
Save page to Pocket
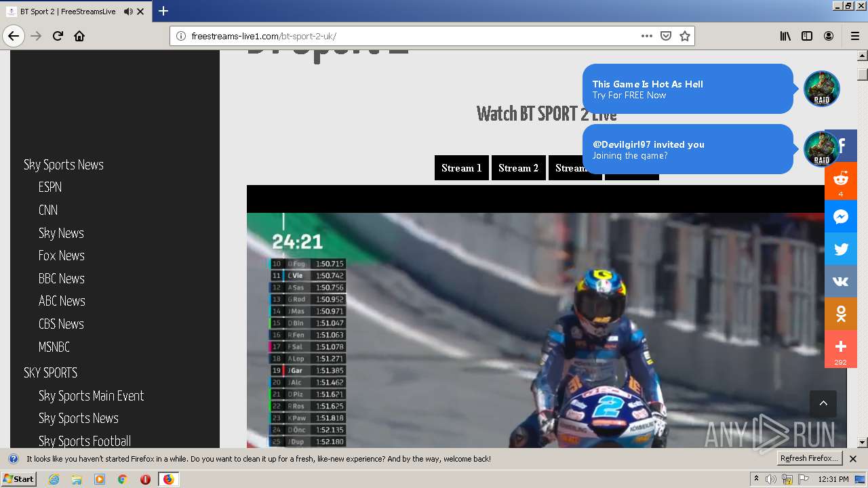(666, 36)
